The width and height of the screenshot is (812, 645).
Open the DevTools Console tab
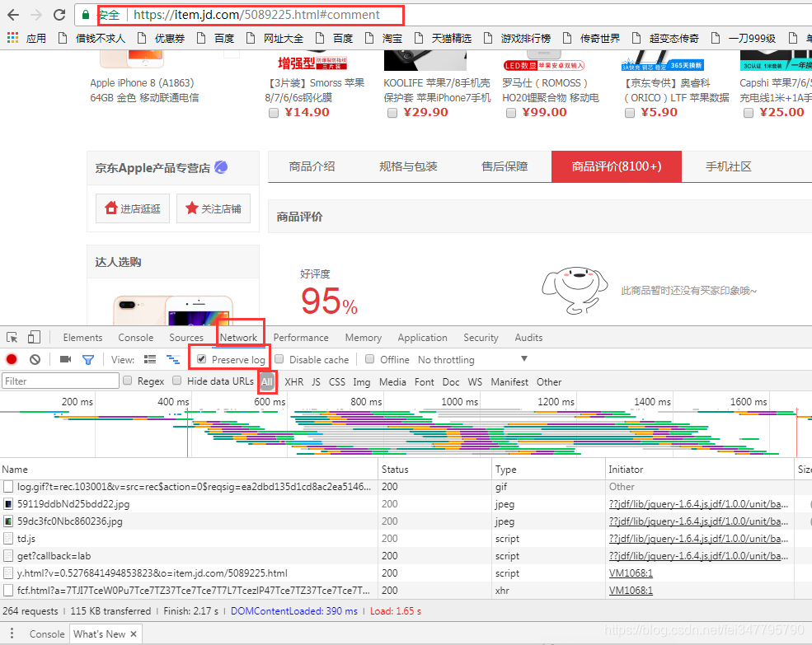point(136,338)
